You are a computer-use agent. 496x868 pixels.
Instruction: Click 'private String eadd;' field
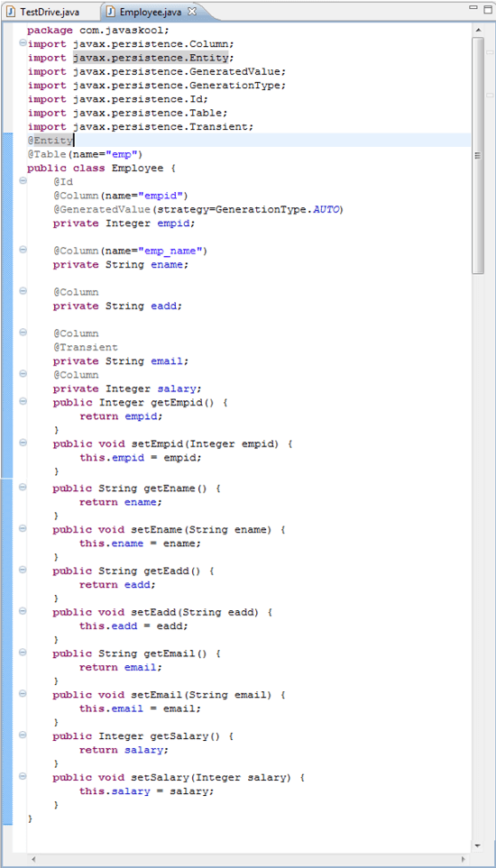tap(117, 306)
